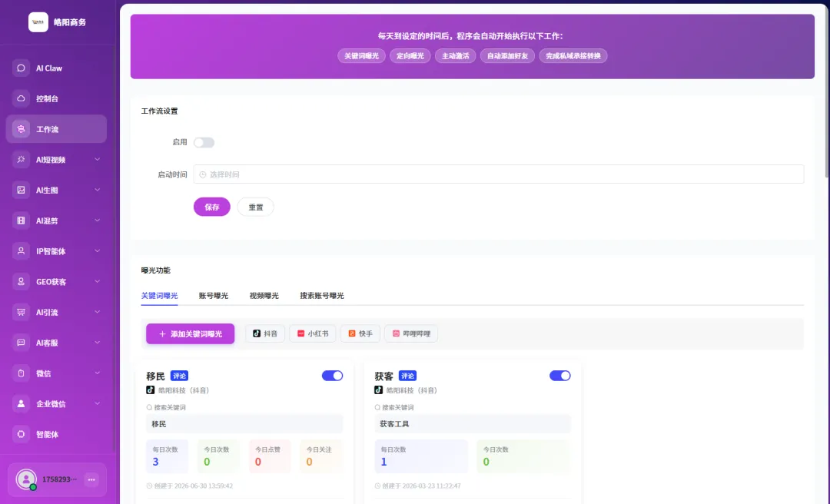Click the AI短视频 sparkle icon
830x504 pixels.
22,159
